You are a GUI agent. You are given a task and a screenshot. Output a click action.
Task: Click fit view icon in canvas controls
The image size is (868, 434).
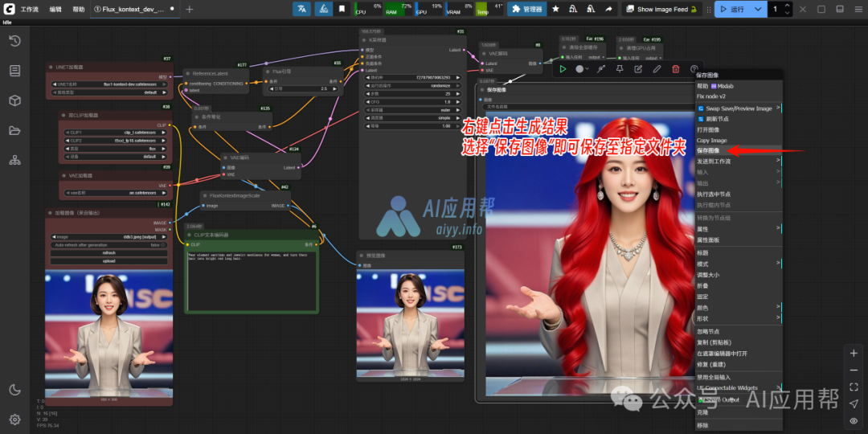(x=854, y=387)
